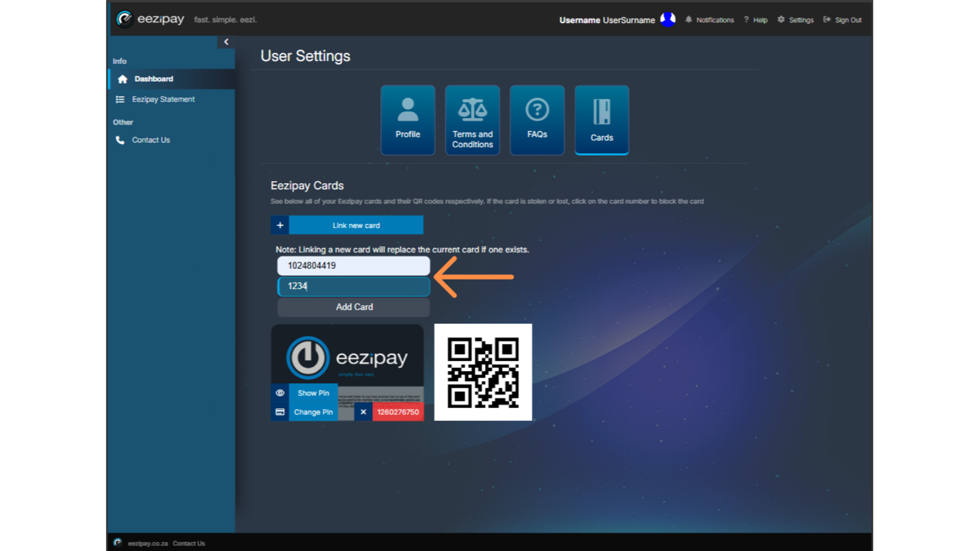Click the footer eezipay logo icon
Image resolution: width=980 pixels, height=551 pixels.
[x=118, y=542]
